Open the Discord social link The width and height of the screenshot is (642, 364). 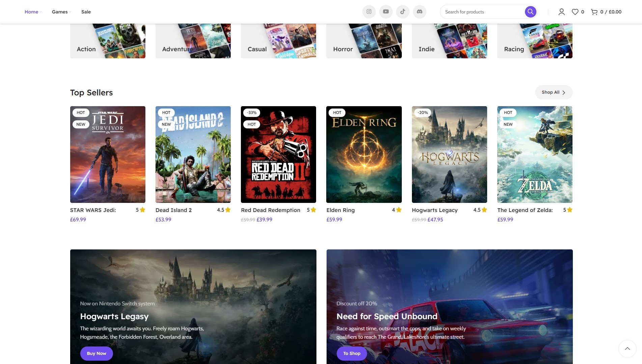pyautogui.click(x=419, y=12)
